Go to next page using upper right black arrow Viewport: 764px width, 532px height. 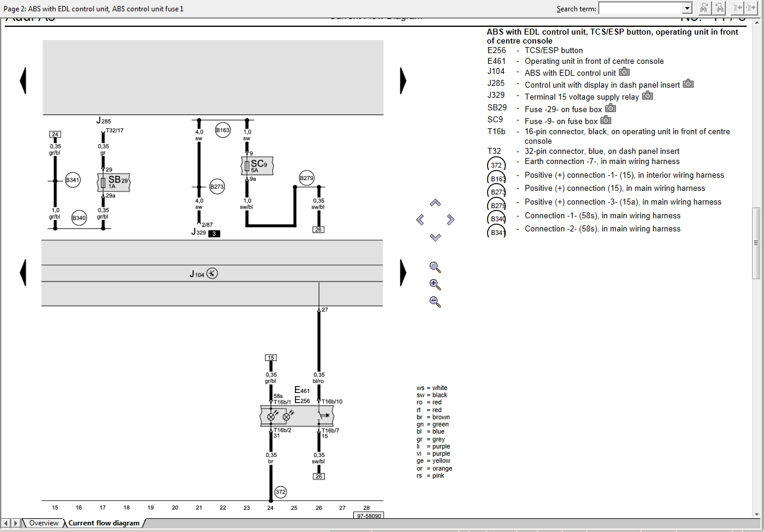point(403,81)
